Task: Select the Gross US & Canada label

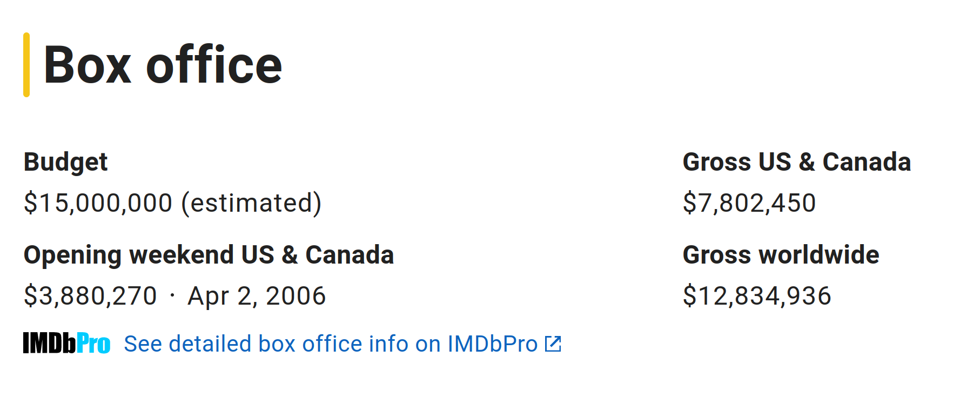Action: tap(796, 162)
